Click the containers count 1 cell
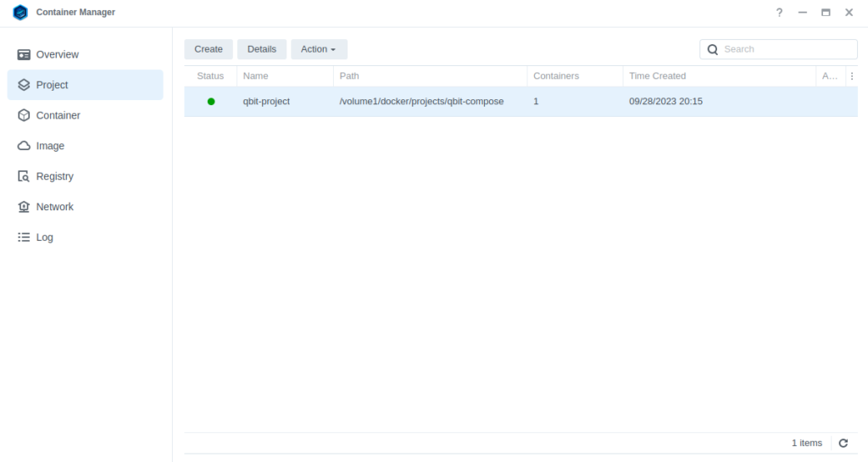 tap(536, 101)
